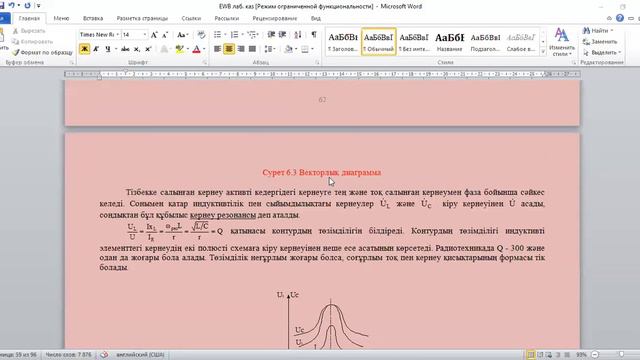The height and width of the screenshot is (360, 640).
Task: Open Word Help via question mark icon
Action: tap(620, 18)
